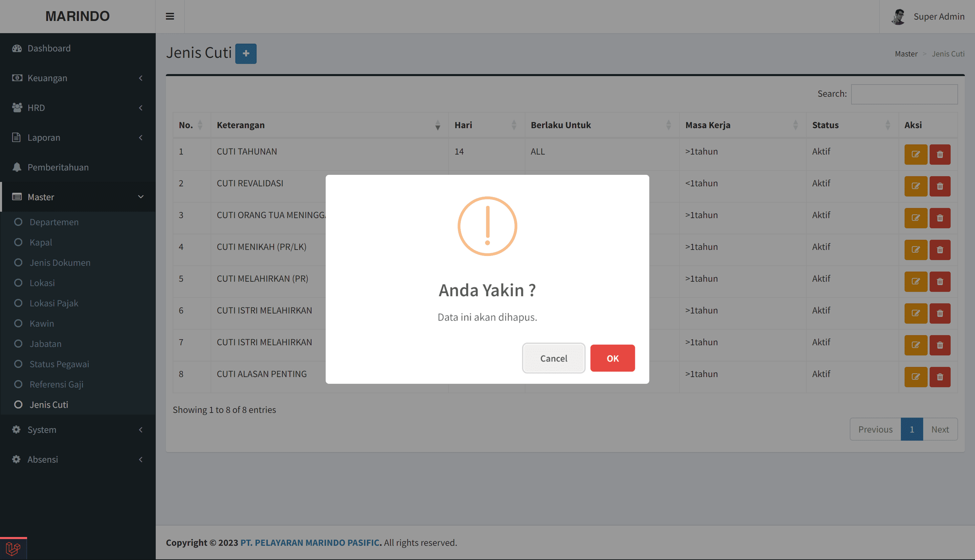Click edit icon for CUTI ALASAN PENTING row
Image resolution: width=975 pixels, height=560 pixels.
(x=915, y=376)
